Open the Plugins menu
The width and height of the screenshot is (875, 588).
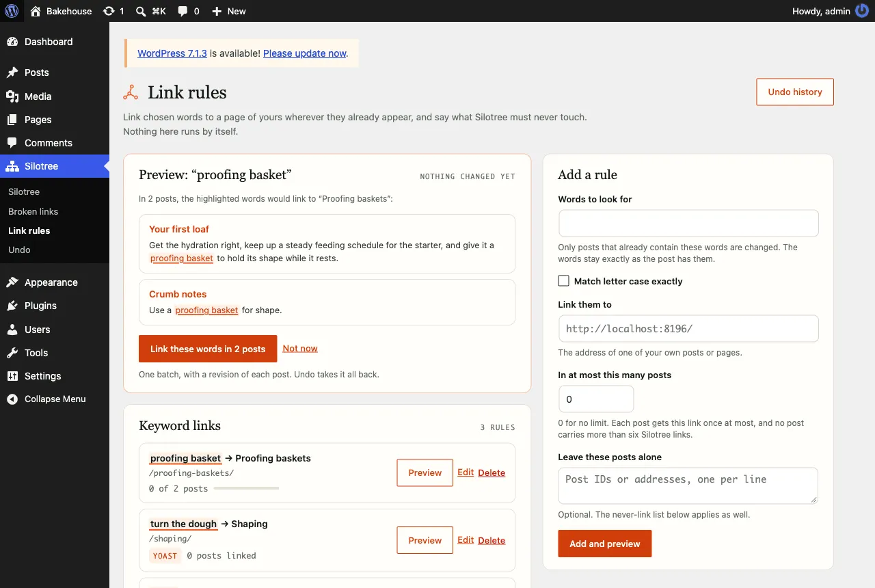coord(55,306)
